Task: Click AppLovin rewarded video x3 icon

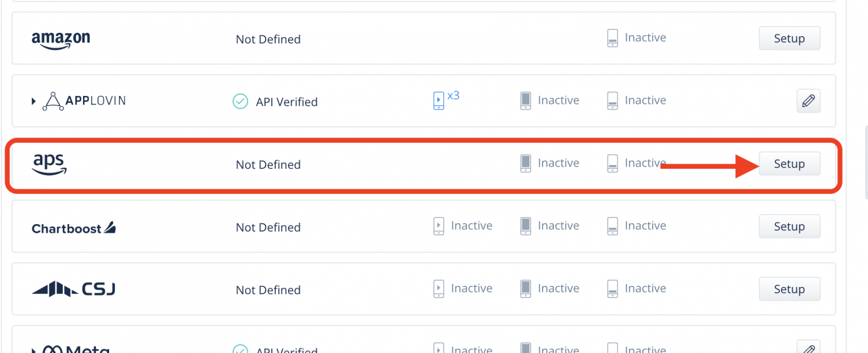Action: [439, 100]
